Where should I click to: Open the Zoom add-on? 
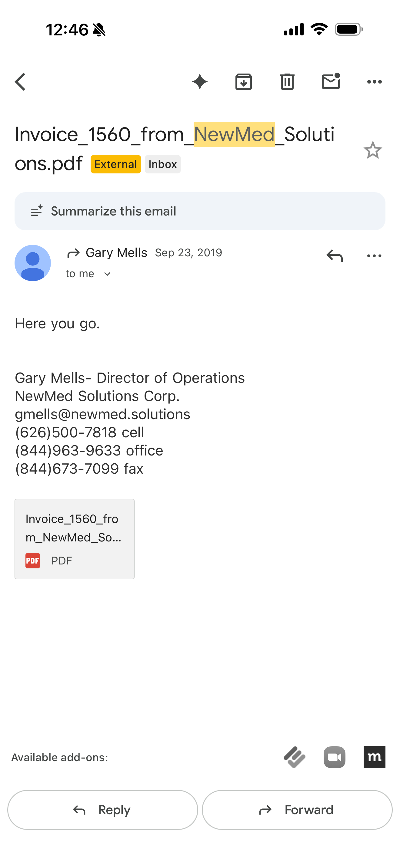click(334, 757)
